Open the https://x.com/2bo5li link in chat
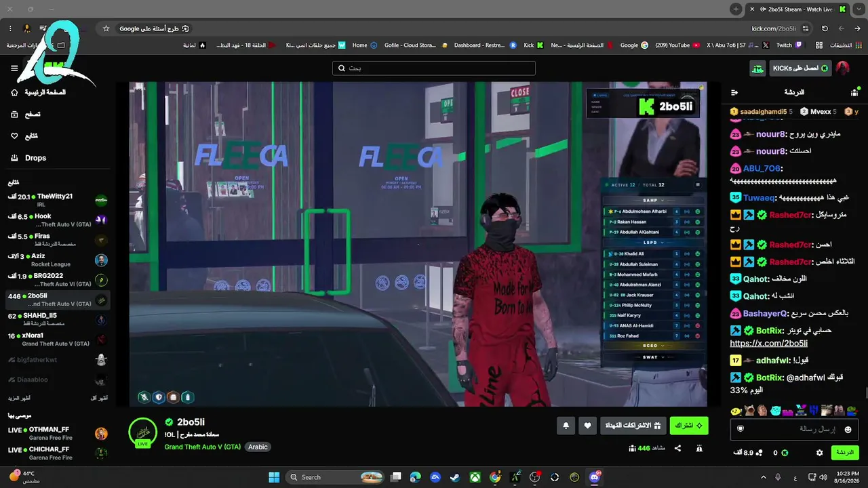868x488 pixels. coord(769,344)
